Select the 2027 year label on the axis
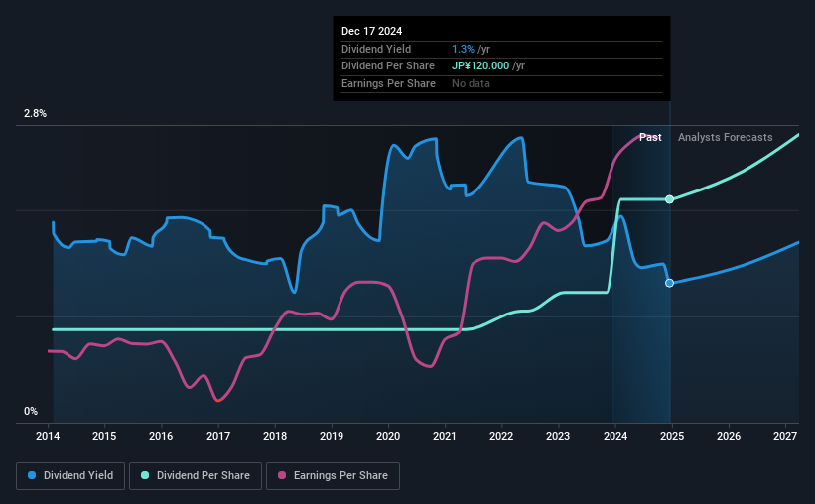The image size is (815, 504). pyautogui.click(x=785, y=436)
